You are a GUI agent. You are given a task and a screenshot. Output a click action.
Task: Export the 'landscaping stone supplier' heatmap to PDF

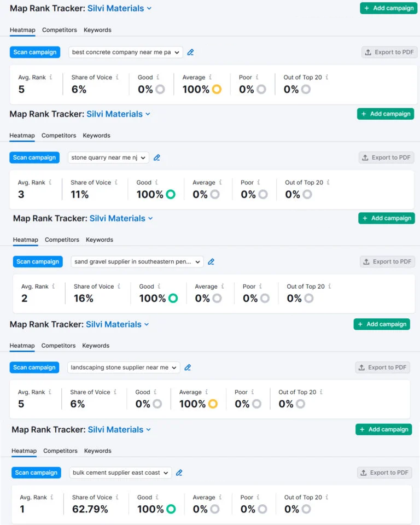(382, 367)
